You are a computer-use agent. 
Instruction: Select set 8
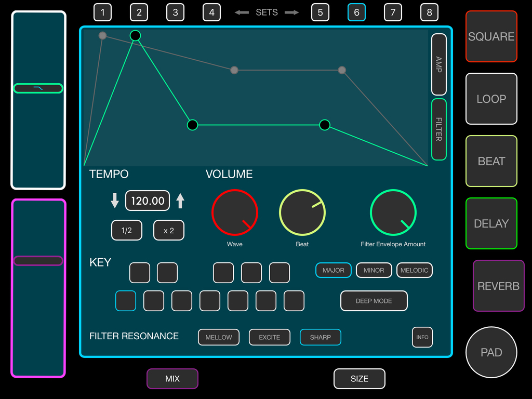point(429,12)
